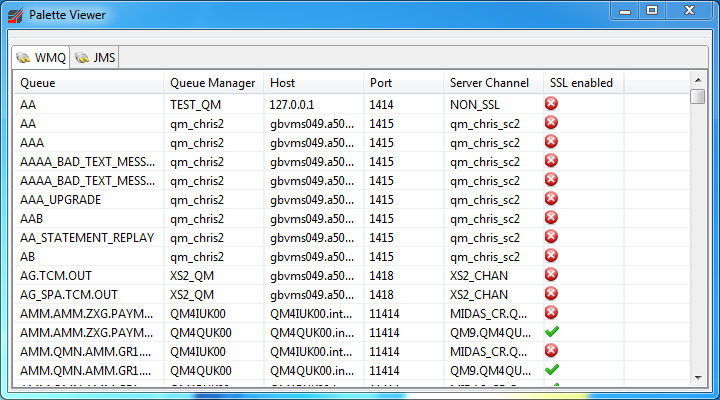Screen dimensions: 720x400
Task: Click the red SSL icon in AG_SPA.TCM.OUT row
Action: tap(551, 293)
